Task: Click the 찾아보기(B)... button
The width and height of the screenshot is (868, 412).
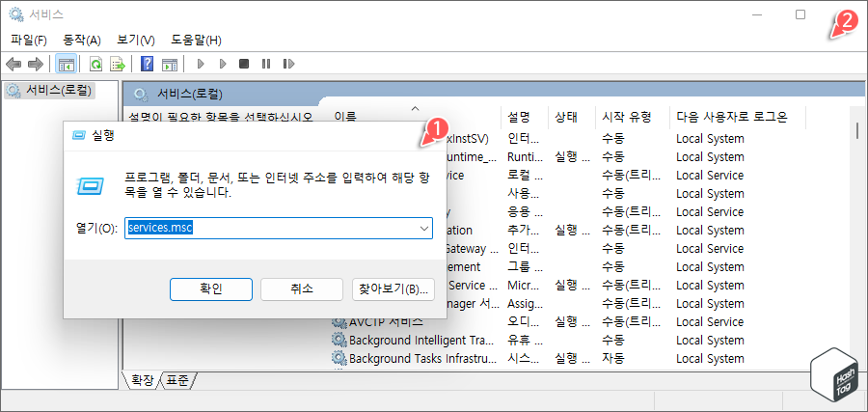Action: coord(393,288)
